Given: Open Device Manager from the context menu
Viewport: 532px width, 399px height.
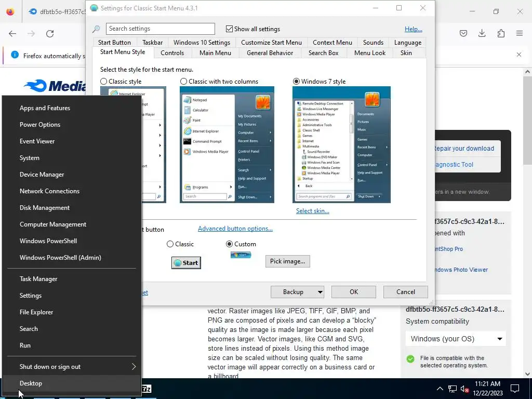Looking at the screenshot, I should [x=72, y=175].
